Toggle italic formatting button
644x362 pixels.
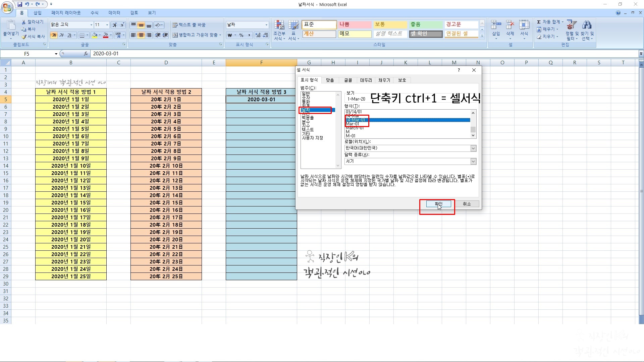click(x=62, y=35)
